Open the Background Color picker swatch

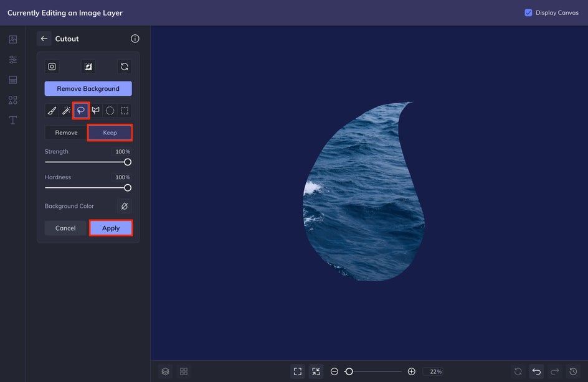pos(125,207)
